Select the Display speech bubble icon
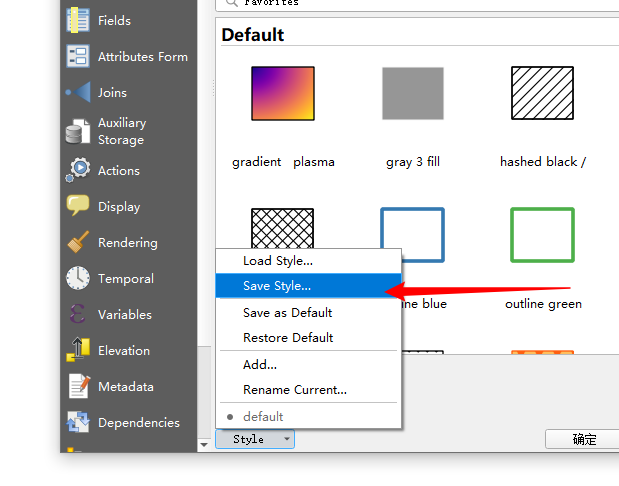619x486 pixels. [78, 205]
